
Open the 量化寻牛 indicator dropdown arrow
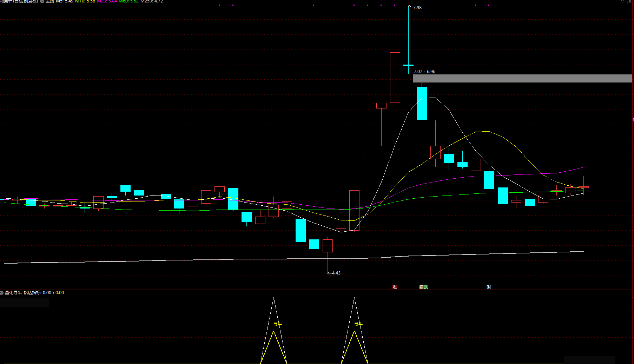pyautogui.click(x=2, y=292)
